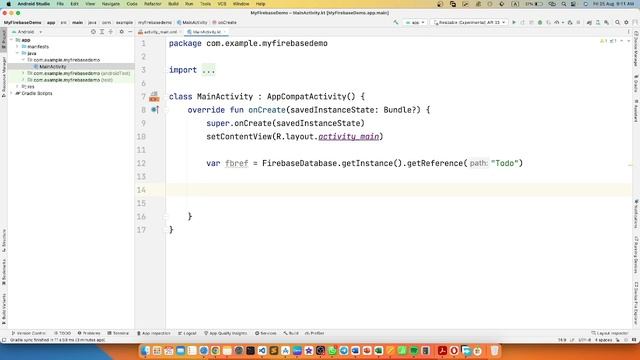Open the Android view selector dropdown

(27, 31)
